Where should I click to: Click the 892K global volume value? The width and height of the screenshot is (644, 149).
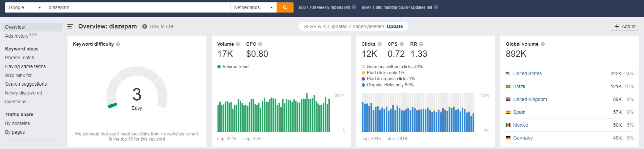[x=516, y=54]
